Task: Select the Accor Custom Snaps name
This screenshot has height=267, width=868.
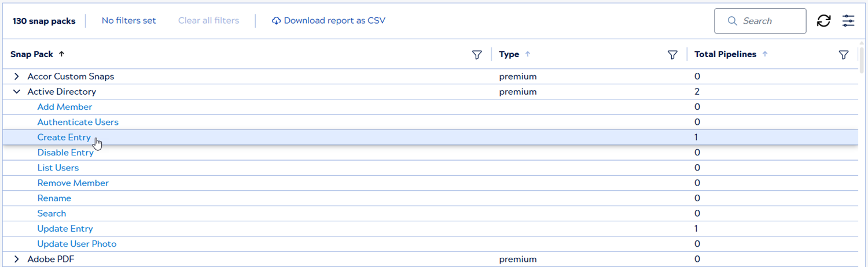Action: point(71,76)
